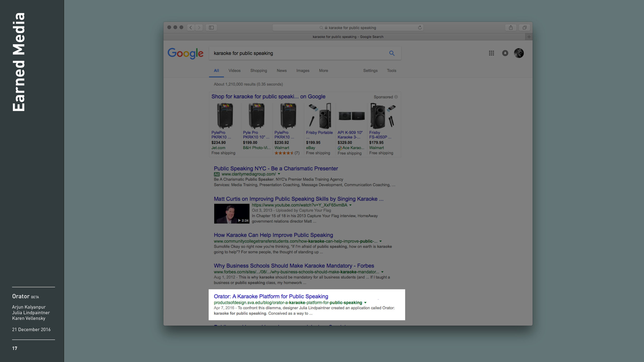Viewport: 644px width, 362px height.
Task: Open the More search menu
Action: [324, 71]
